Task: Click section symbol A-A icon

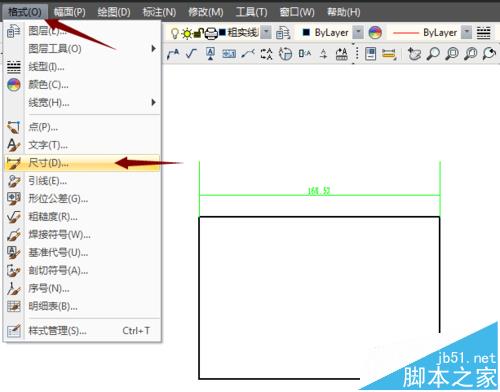Action: click(x=266, y=54)
